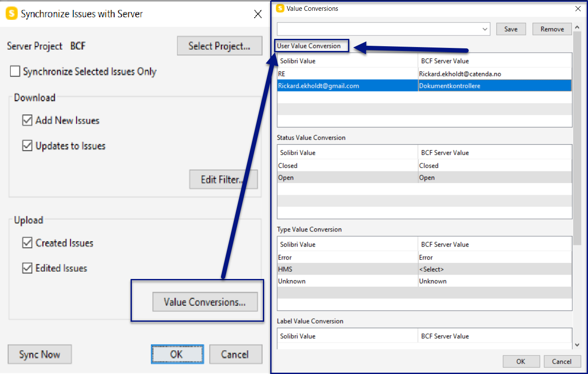
Task: Click the Label Value Conversion section label
Action: pyautogui.click(x=310, y=321)
